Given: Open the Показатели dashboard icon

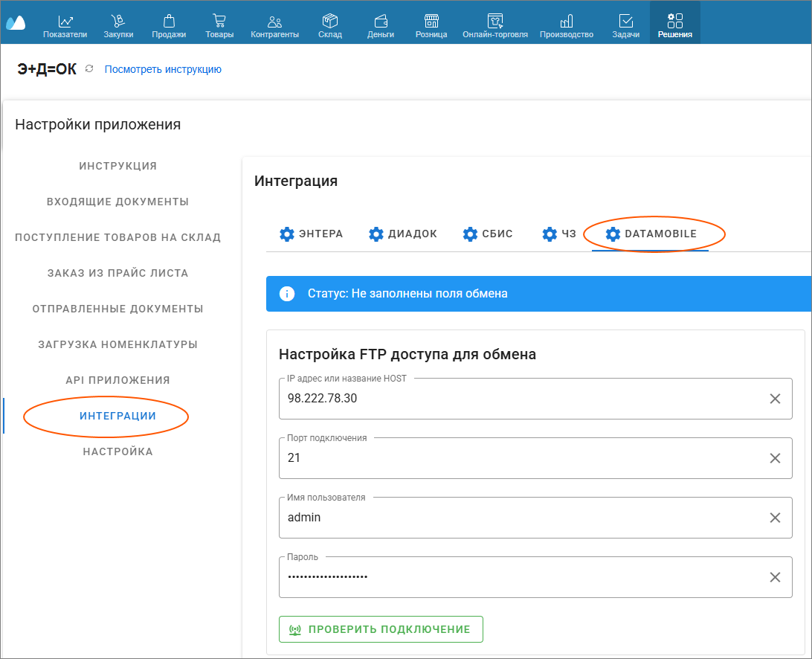Looking at the screenshot, I should tap(65, 22).
